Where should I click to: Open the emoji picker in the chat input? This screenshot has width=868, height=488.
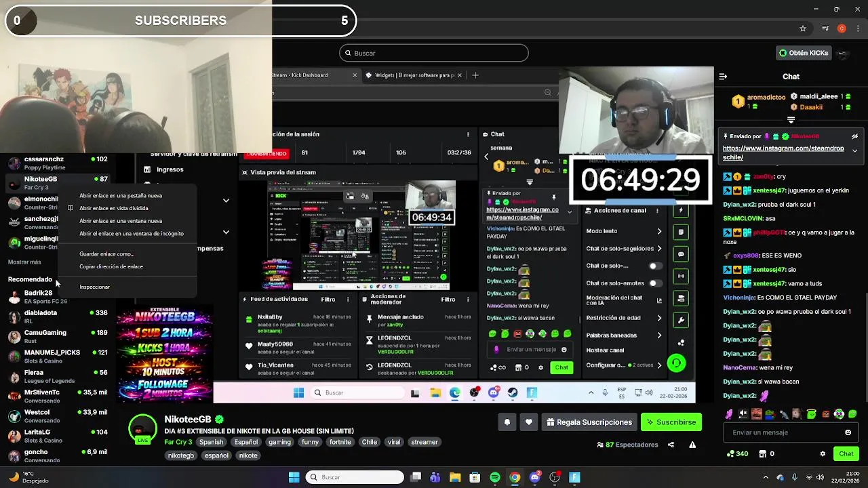848,432
